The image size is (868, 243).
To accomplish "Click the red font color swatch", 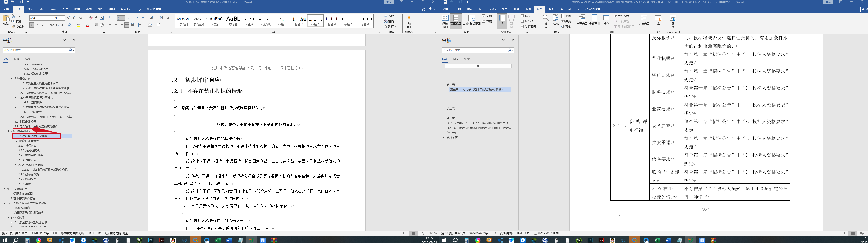I will pyautogui.click(x=87, y=25).
